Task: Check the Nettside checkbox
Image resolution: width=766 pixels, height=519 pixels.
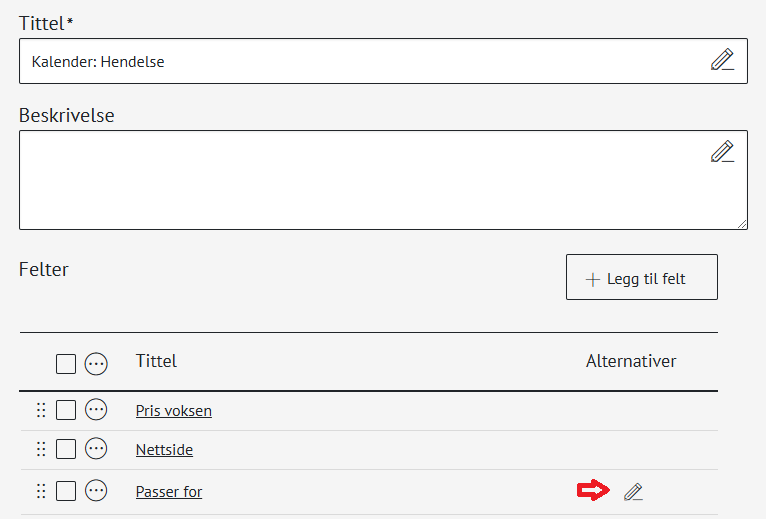Action: tap(66, 450)
